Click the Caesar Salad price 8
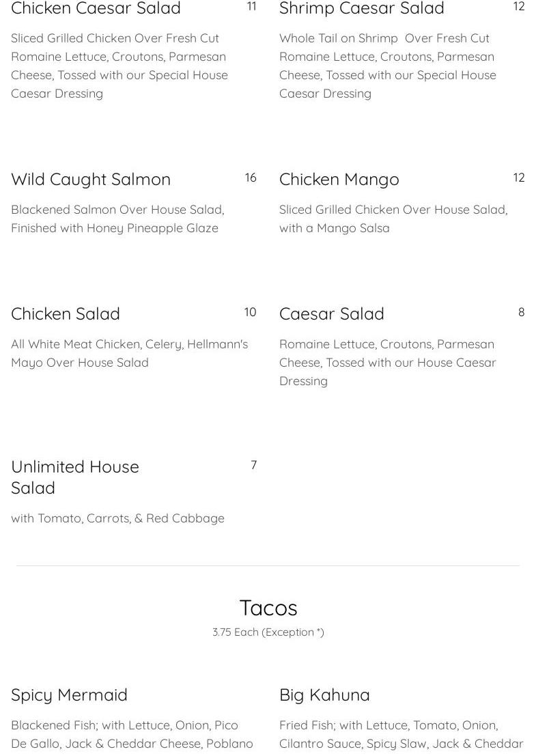 tap(521, 312)
